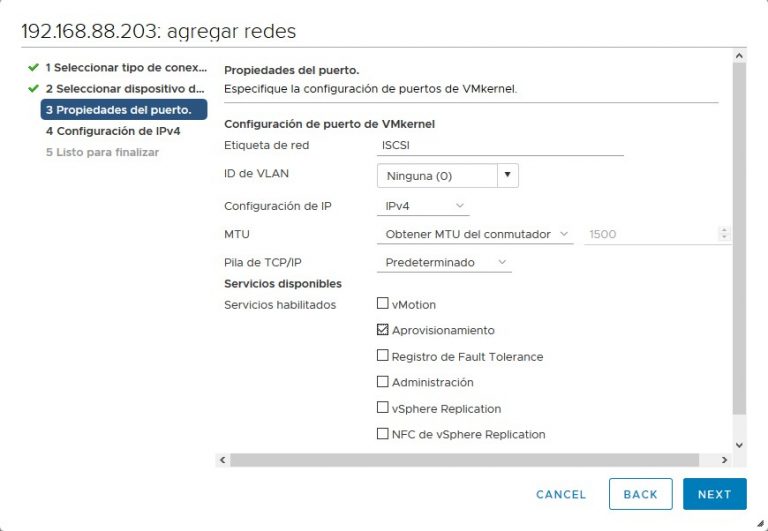Click green checkmark beside step 1
The height and width of the screenshot is (531, 768).
coord(33,67)
